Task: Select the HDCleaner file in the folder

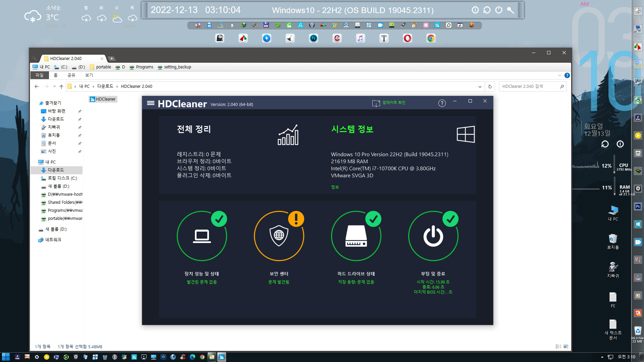Action: (x=103, y=99)
